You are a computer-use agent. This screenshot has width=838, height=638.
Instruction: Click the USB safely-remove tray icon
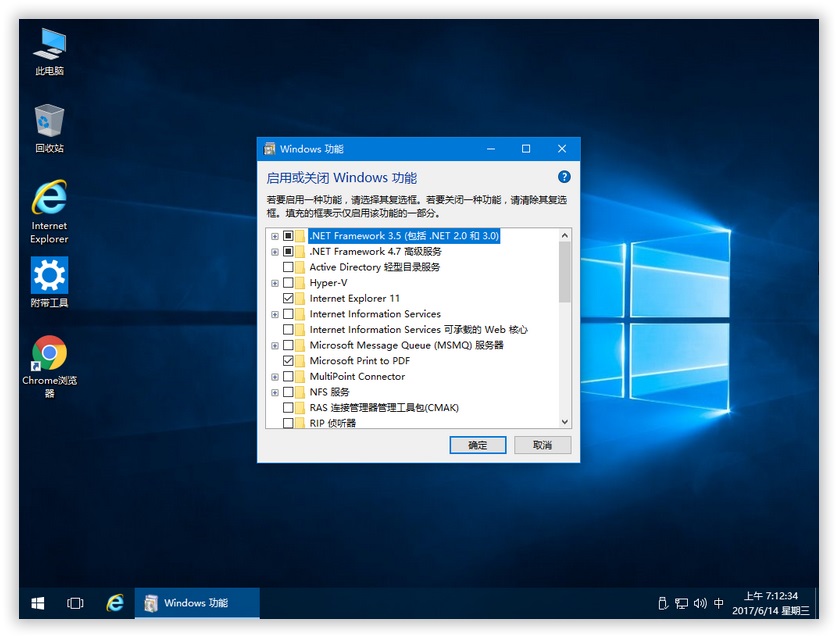click(663, 603)
